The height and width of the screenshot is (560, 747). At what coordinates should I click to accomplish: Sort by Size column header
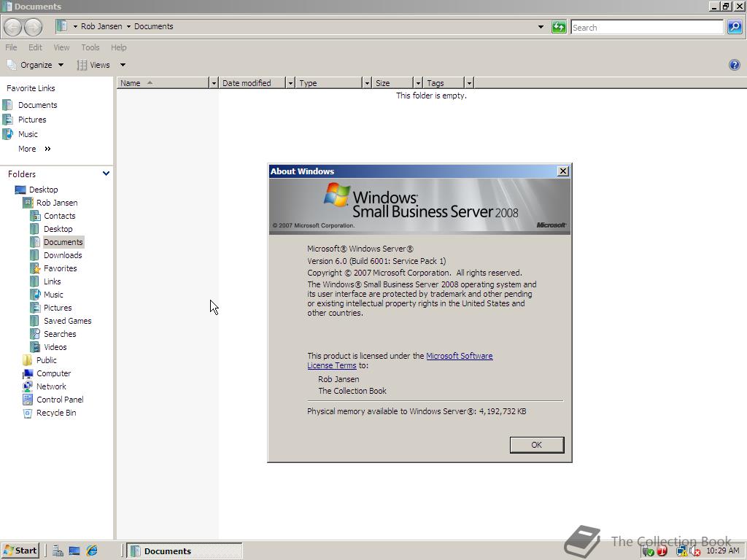click(x=392, y=83)
